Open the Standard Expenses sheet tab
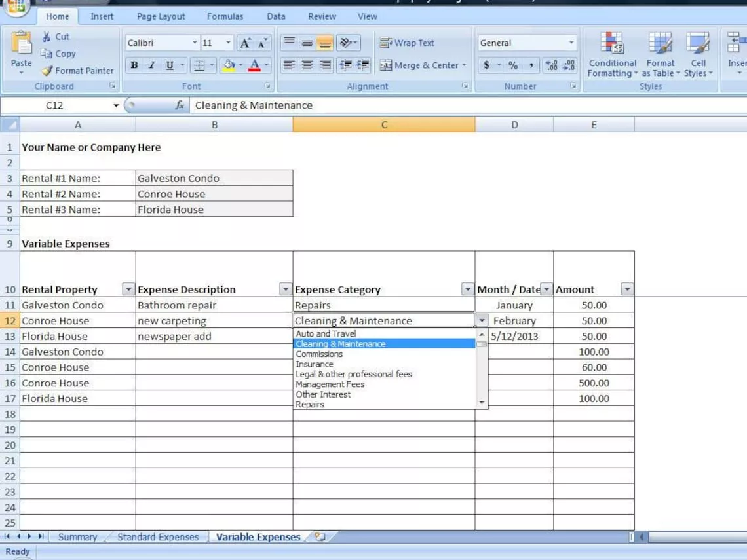Screen dimensions: 747x560 [x=158, y=537]
